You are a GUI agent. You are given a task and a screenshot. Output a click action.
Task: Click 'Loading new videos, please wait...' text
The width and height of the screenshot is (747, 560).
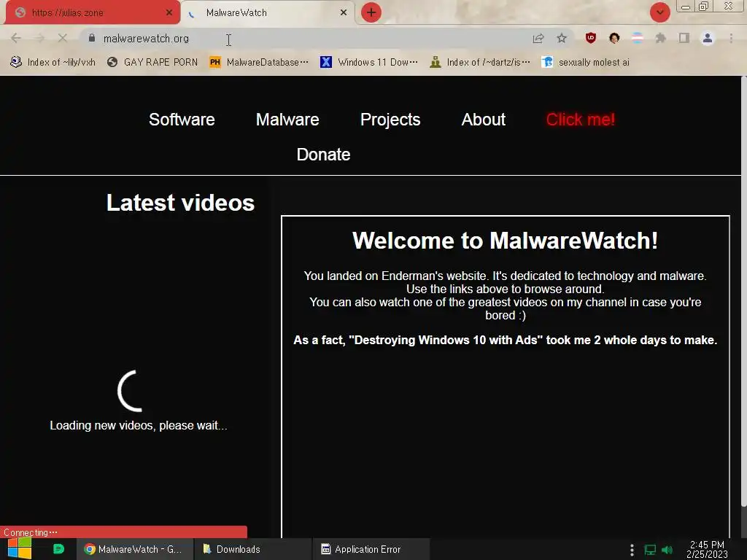click(x=138, y=425)
